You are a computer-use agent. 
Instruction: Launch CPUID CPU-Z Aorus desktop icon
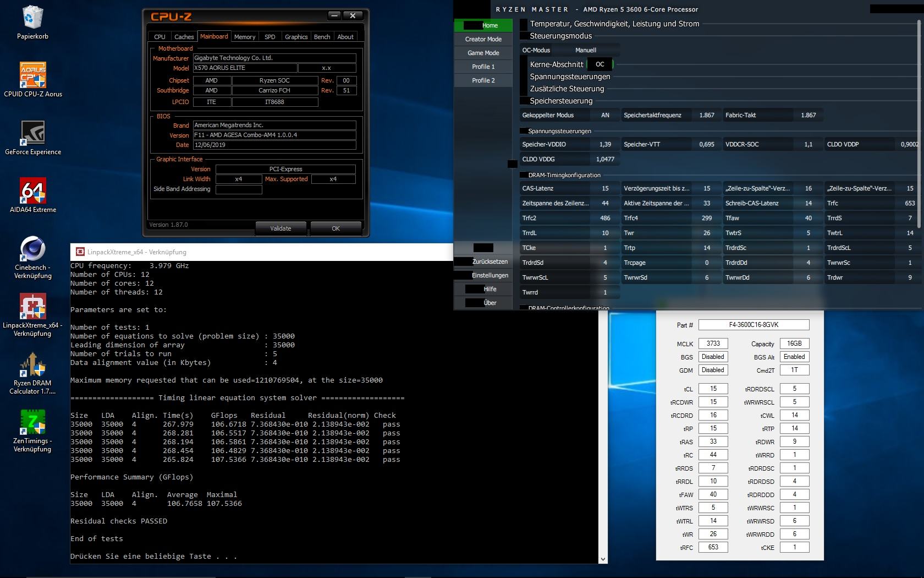pos(33,79)
